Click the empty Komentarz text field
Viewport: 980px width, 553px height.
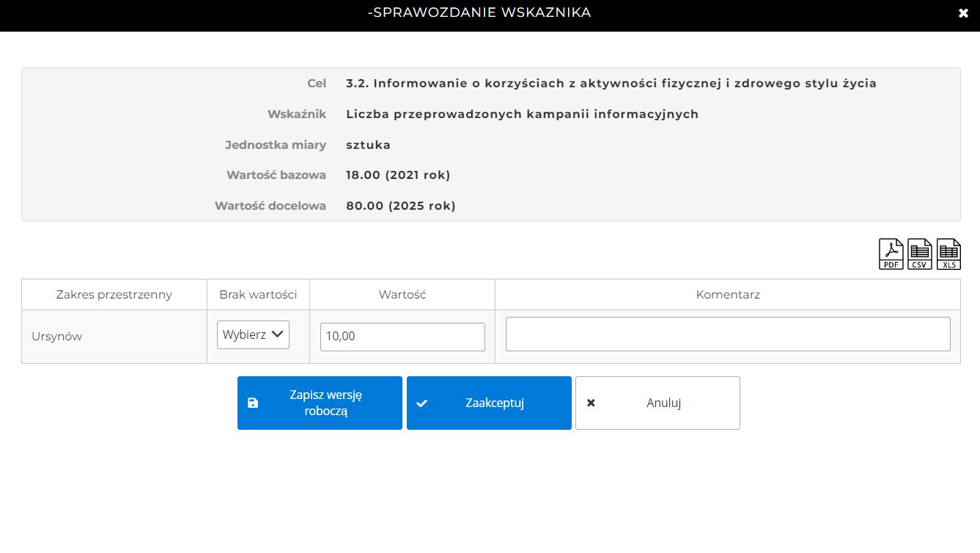pos(727,334)
